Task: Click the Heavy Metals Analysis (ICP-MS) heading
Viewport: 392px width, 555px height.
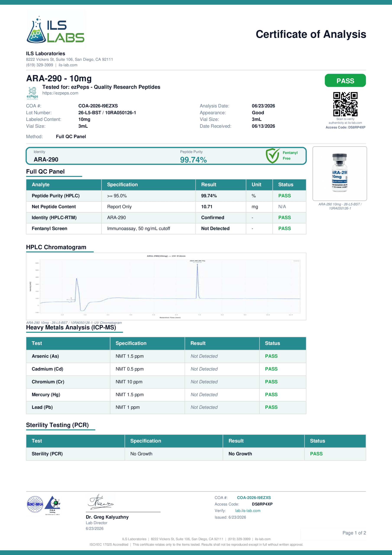Action: (x=71, y=328)
